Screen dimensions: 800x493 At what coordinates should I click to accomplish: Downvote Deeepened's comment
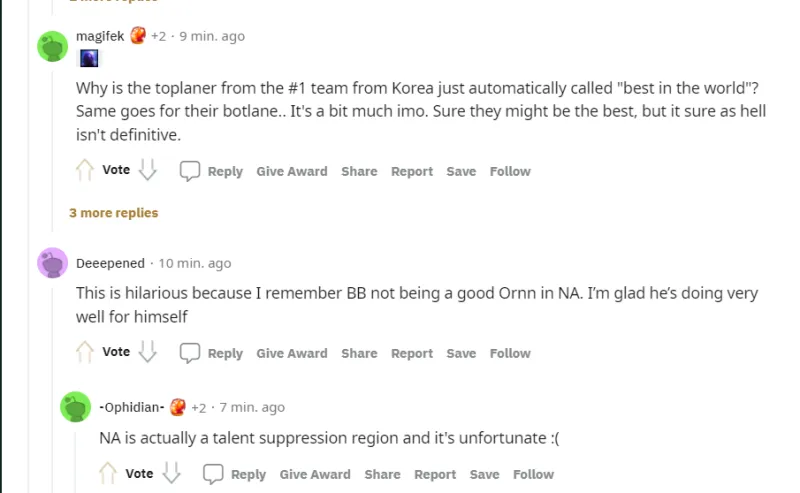point(148,353)
